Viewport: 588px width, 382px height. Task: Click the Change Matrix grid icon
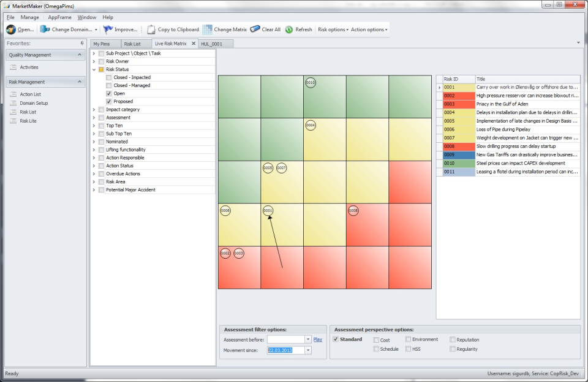(208, 29)
